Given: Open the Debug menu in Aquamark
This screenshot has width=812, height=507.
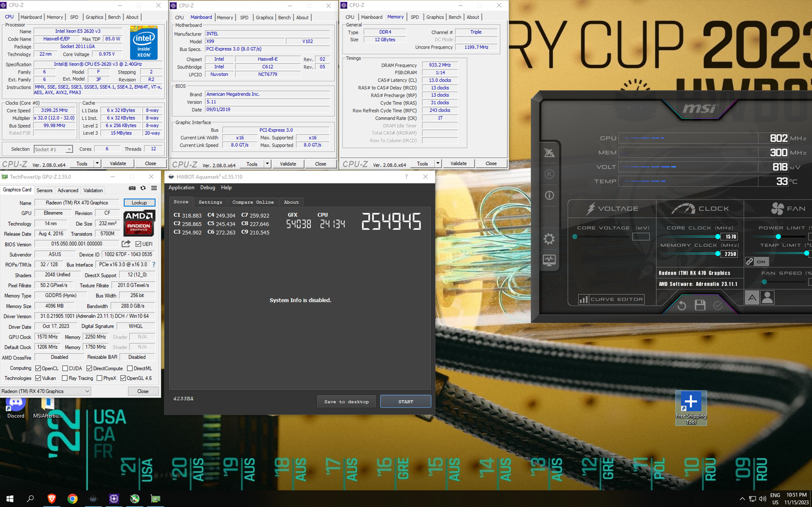Looking at the screenshot, I should 208,187.
